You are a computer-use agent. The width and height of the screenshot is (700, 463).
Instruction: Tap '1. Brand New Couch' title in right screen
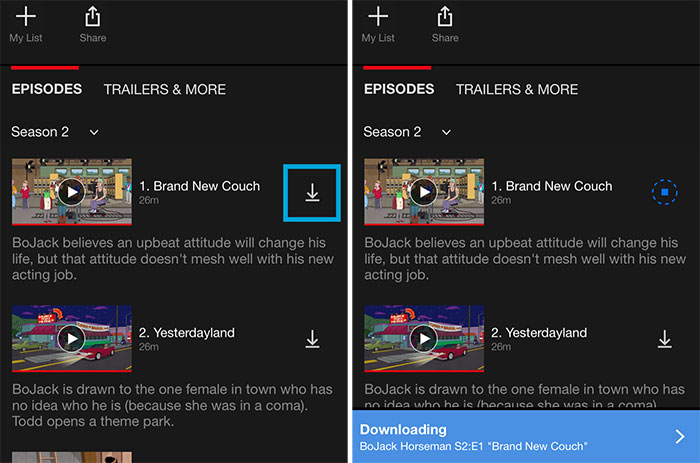(552, 186)
